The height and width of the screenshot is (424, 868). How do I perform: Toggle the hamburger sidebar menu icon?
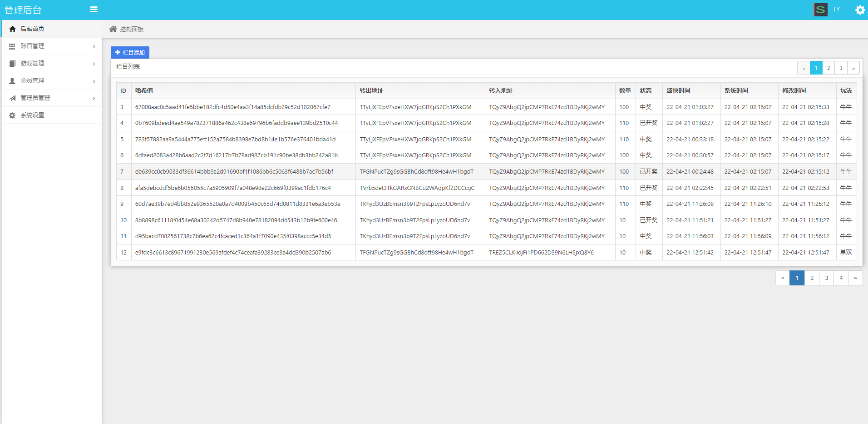click(x=94, y=10)
